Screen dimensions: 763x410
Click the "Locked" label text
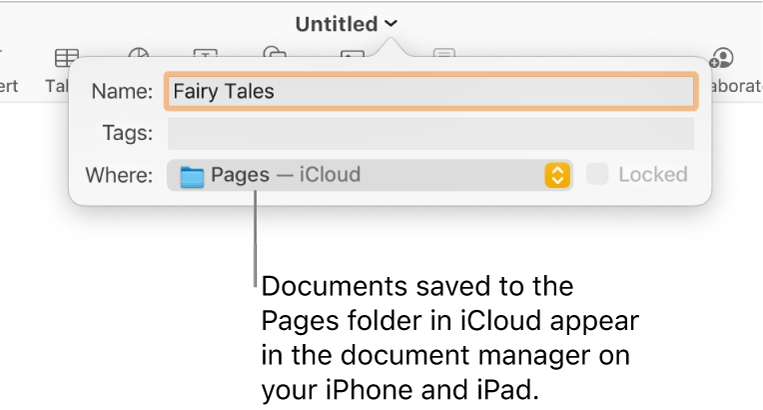click(x=652, y=175)
